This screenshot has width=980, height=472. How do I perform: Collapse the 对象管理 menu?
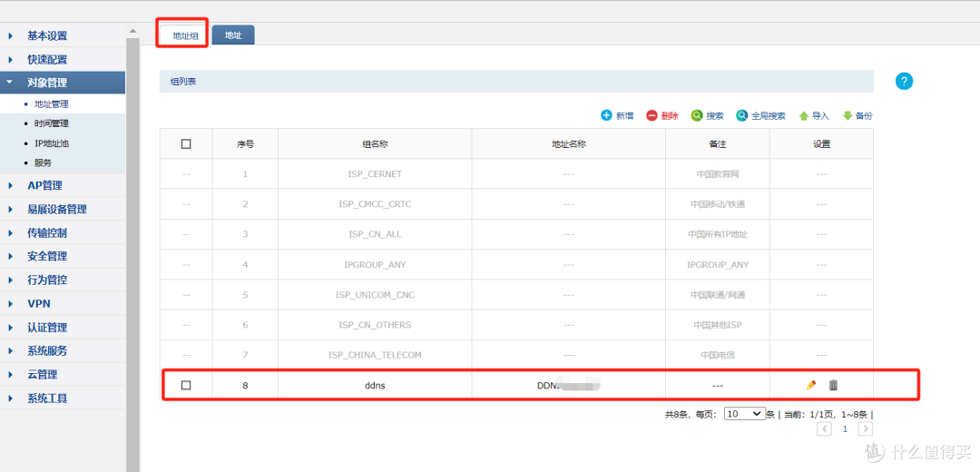click(63, 83)
